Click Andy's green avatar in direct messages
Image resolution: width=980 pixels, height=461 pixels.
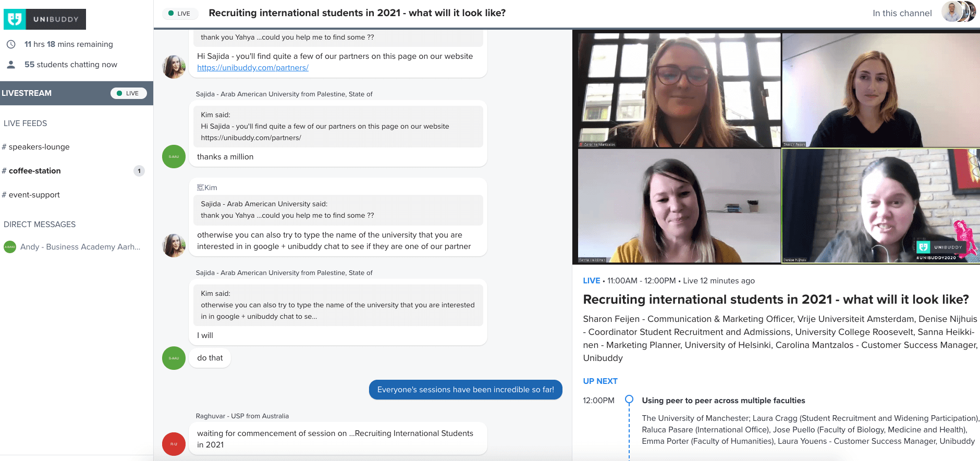[x=10, y=247]
